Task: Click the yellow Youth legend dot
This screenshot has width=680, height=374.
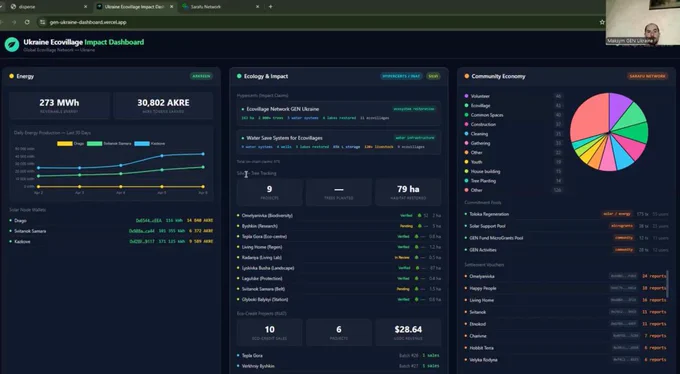Action: click(467, 162)
